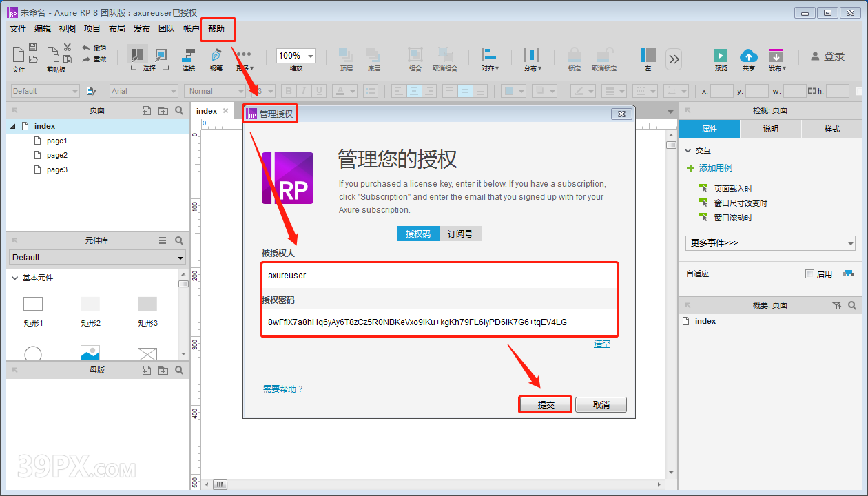Search pages in the Pages panel

pos(179,110)
